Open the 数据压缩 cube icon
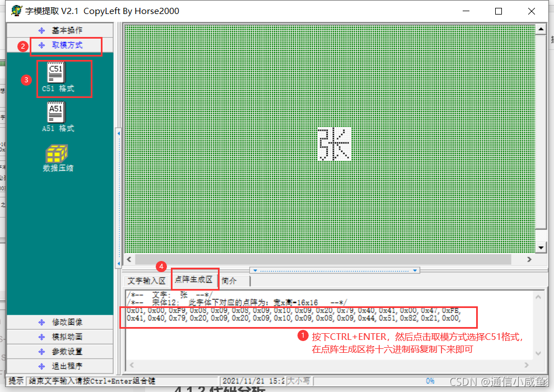Viewport: 554px width, 392px height. [57, 153]
